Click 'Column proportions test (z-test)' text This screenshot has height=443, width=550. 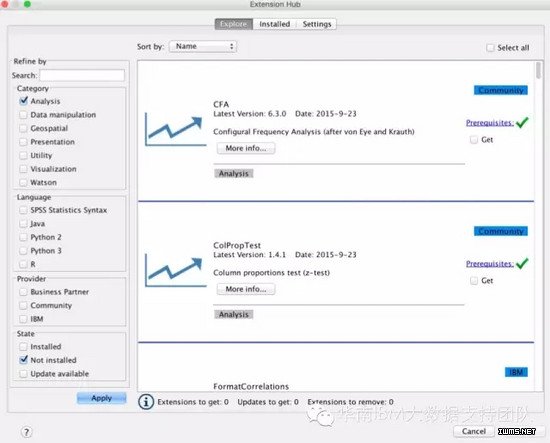click(x=271, y=273)
